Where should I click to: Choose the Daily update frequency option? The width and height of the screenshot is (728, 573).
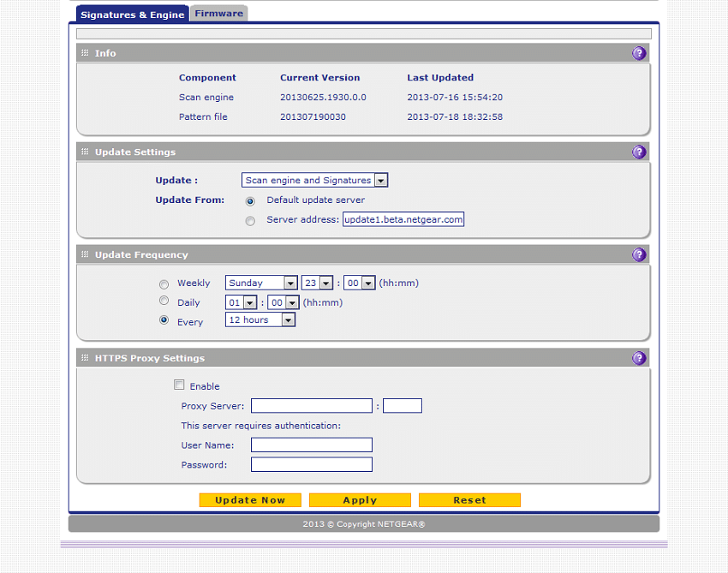(x=164, y=301)
